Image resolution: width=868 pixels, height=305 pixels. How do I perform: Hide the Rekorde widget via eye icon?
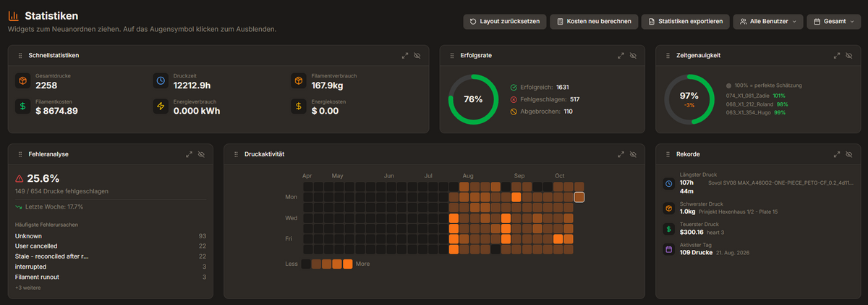pyautogui.click(x=849, y=154)
